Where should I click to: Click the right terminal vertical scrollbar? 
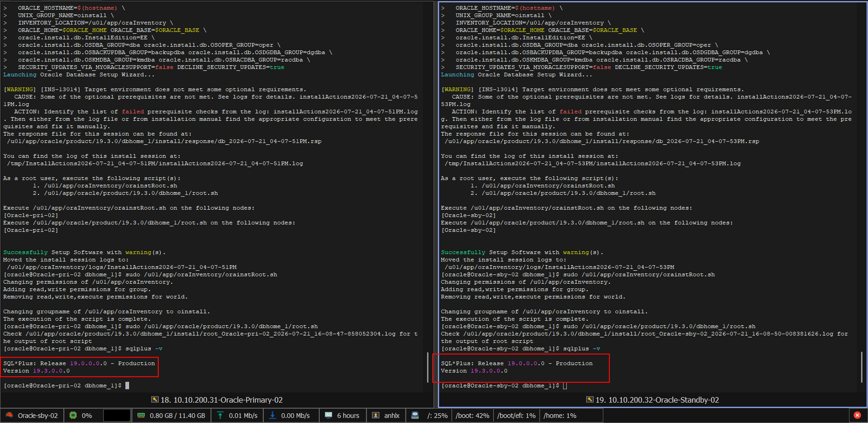861,367
